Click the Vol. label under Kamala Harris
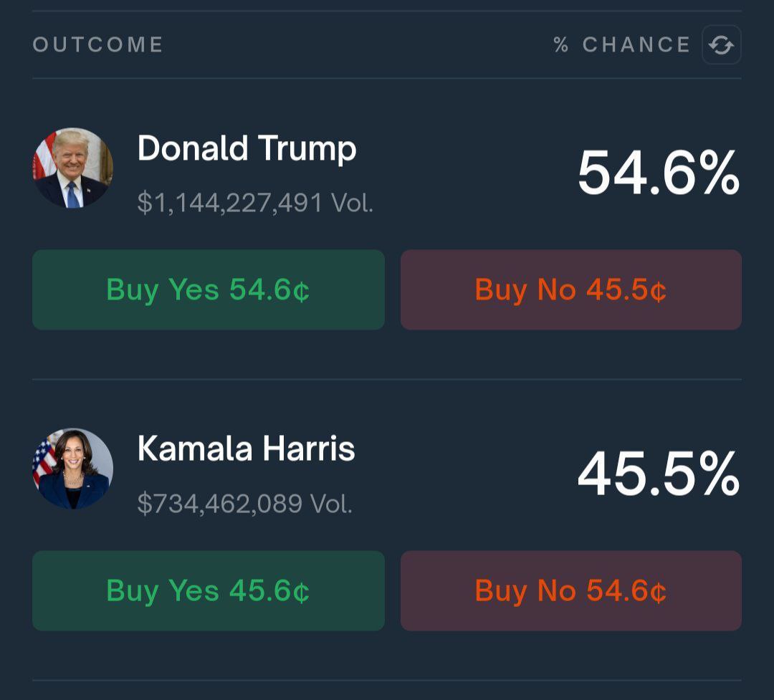Viewport: 774px width, 700px height. 331,504
